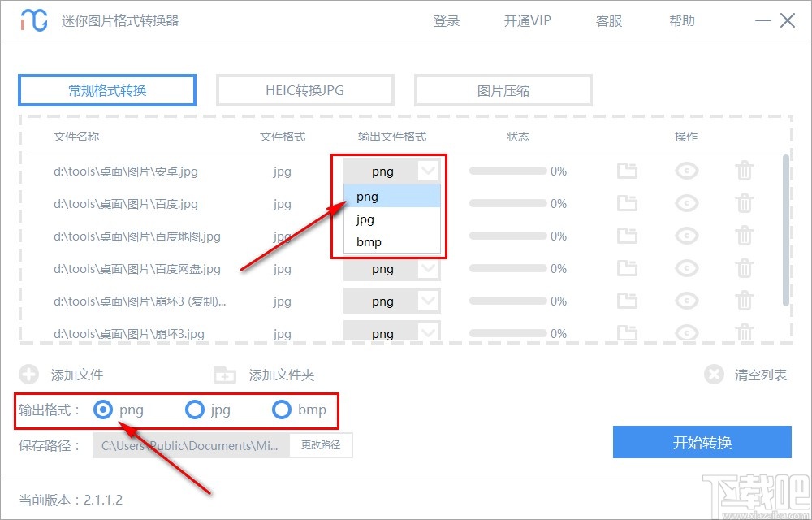Click the 添加文件 plus icon
812x520 pixels.
(29, 375)
